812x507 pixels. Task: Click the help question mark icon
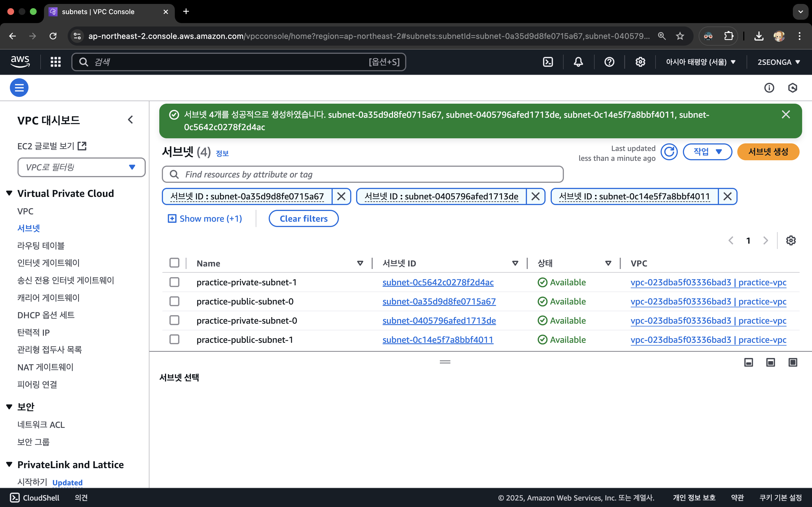pos(609,62)
